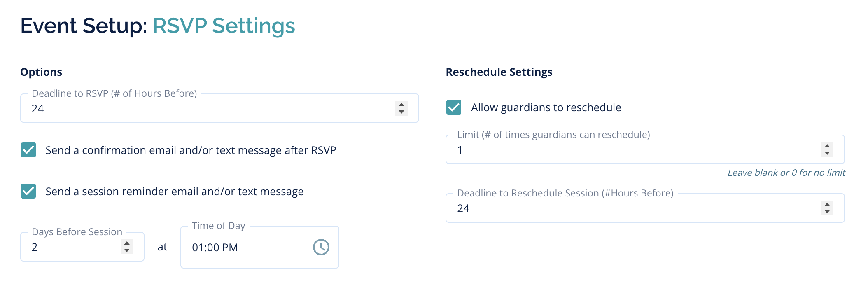Select the Time of Day field
Image resolution: width=868 pixels, height=299 pixels.
(247, 248)
